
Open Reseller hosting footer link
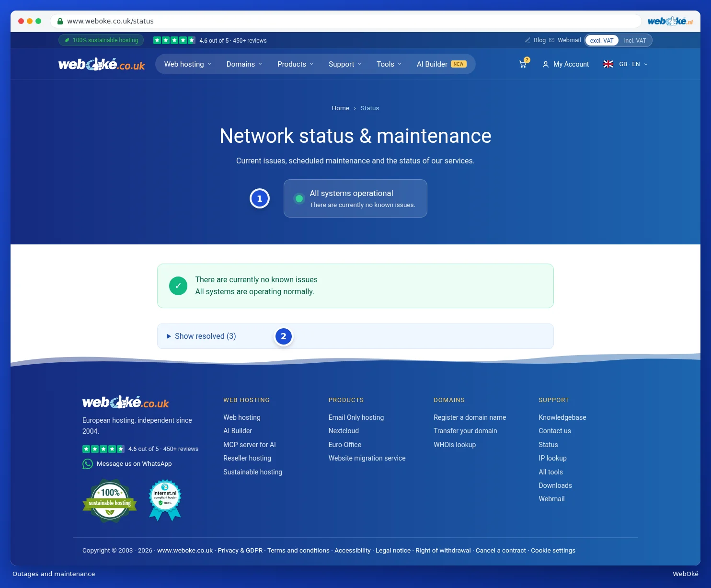click(247, 458)
